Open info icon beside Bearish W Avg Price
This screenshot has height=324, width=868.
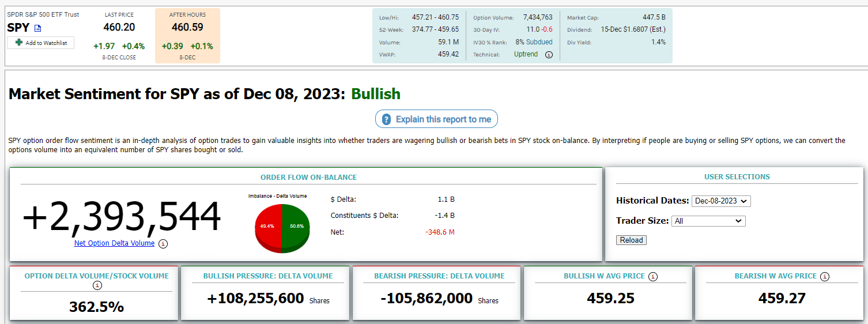click(x=825, y=276)
